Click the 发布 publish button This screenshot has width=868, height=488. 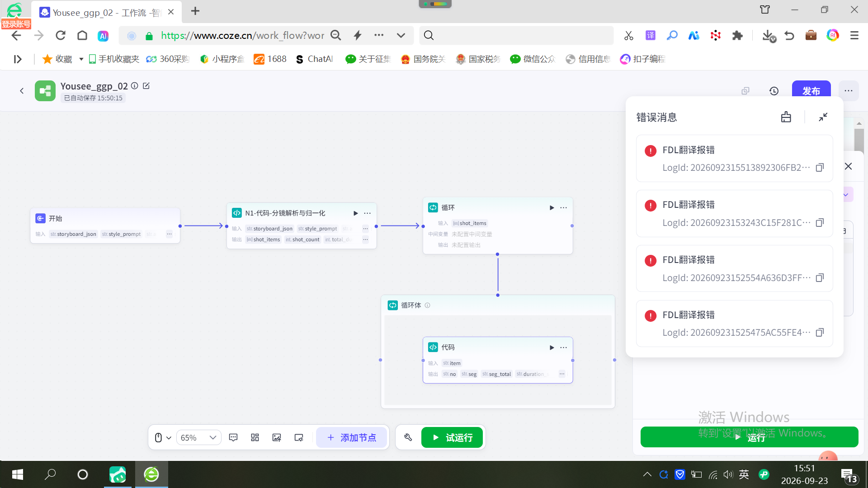[x=811, y=90]
